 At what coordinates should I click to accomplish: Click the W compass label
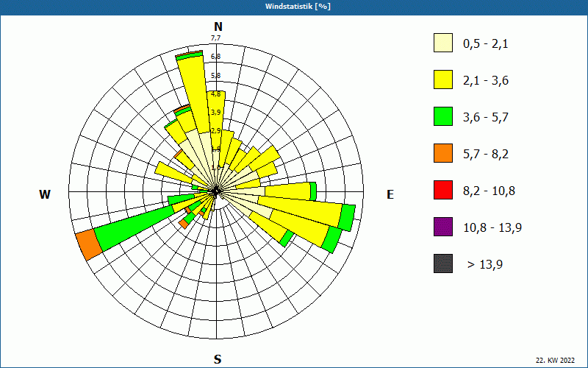pos(45,194)
